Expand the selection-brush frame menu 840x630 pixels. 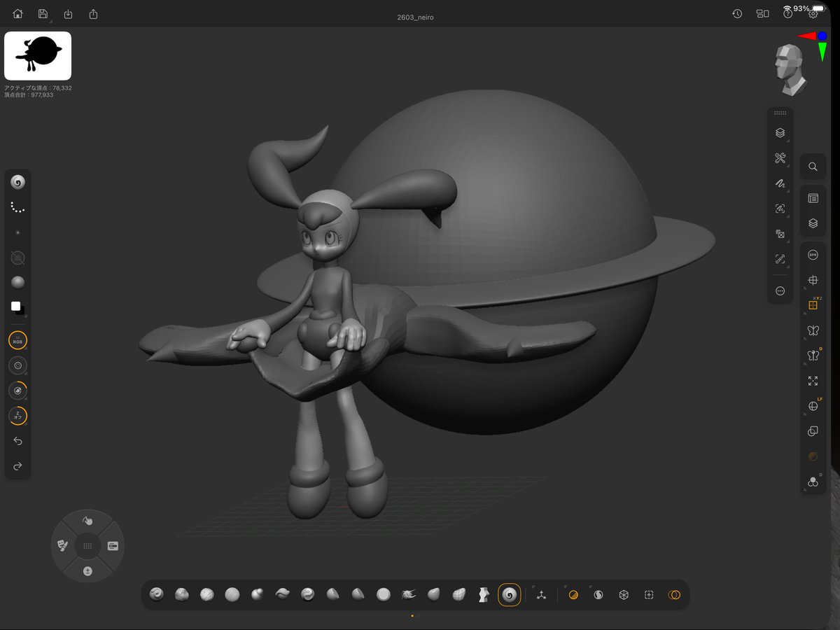[x=780, y=209]
